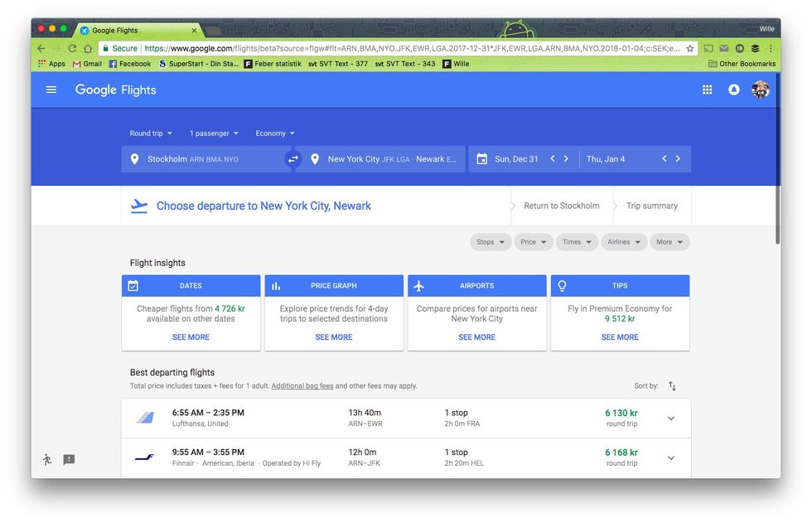Go to next day for Sun, Dec 31
Image resolution: width=812 pixels, height=523 pixels.
tap(566, 159)
